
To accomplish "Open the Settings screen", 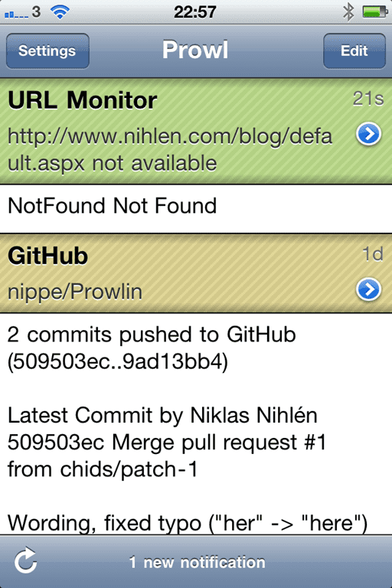I will [47, 51].
